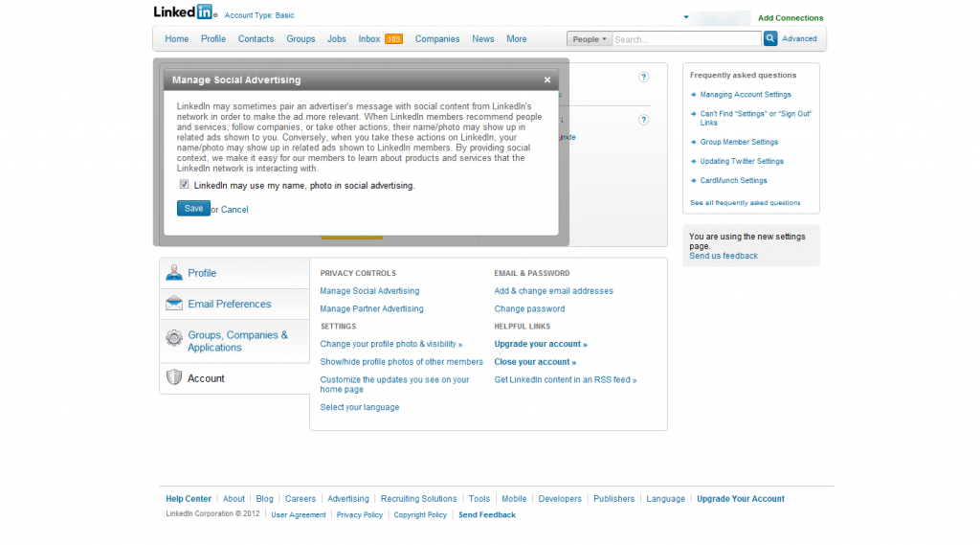Open Change password link
This screenshot has height=545, width=980.
click(529, 308)
